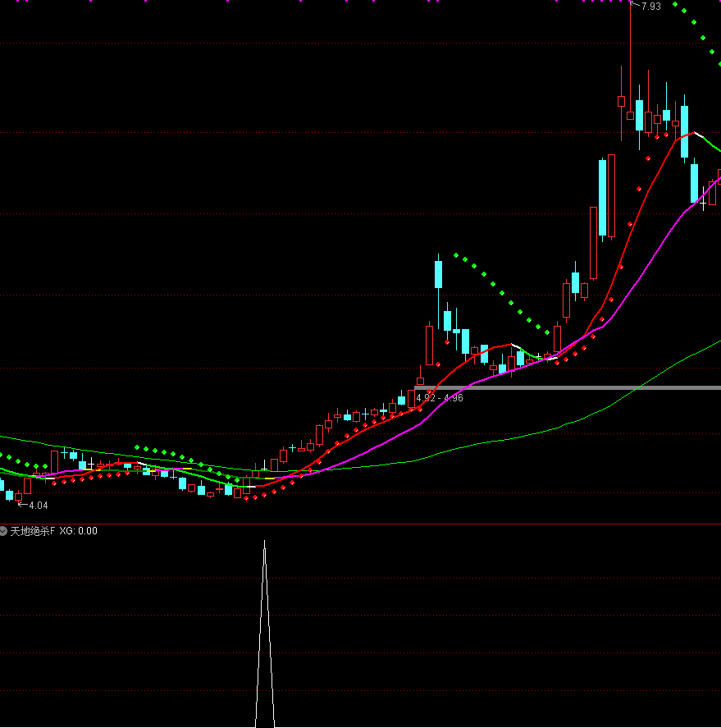Select the topmost green SAR dot at upper right
Image resolution: width=721 pixels, height=728 pixels.
675,6
